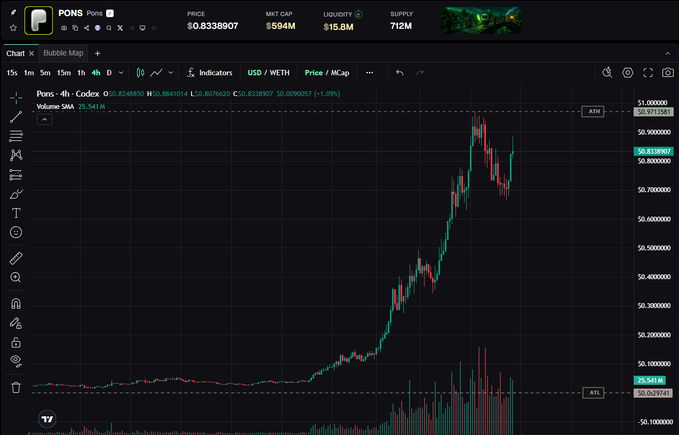Display Price on the chart
This screenshot has height=435, width=679.
coord(314,73)
